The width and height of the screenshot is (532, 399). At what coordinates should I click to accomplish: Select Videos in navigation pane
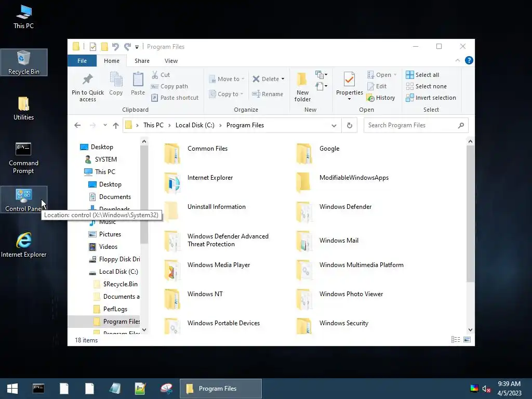[x=108, y=247]
